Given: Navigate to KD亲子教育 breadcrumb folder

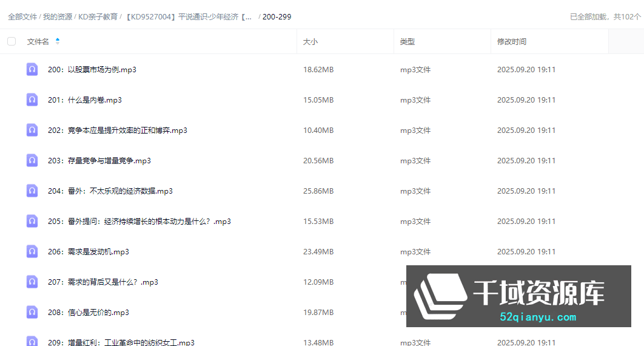Looking at the screenshot, I should (x=98, y=17).
